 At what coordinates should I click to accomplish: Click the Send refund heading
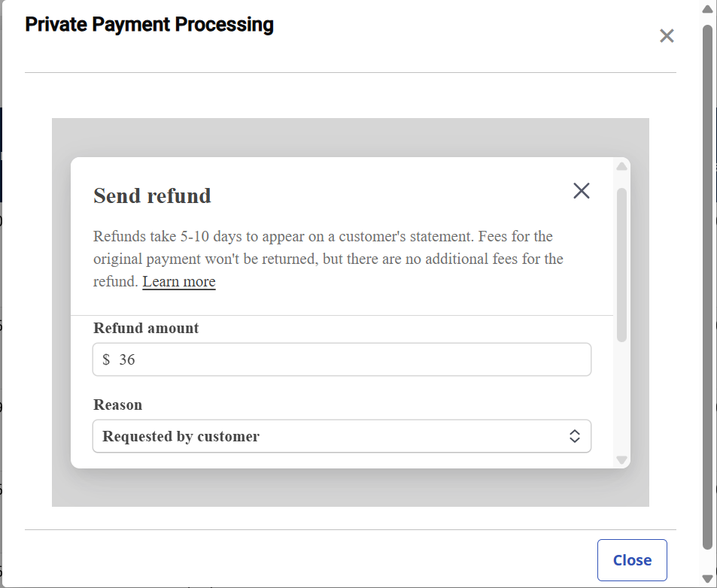coord(152,196)
